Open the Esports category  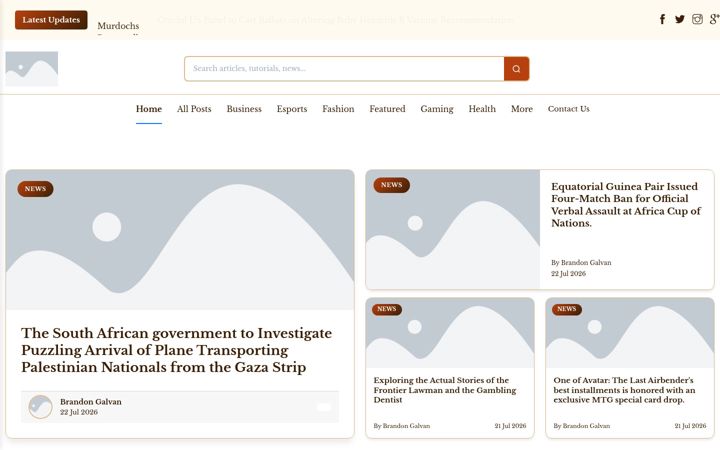point(292,109)
